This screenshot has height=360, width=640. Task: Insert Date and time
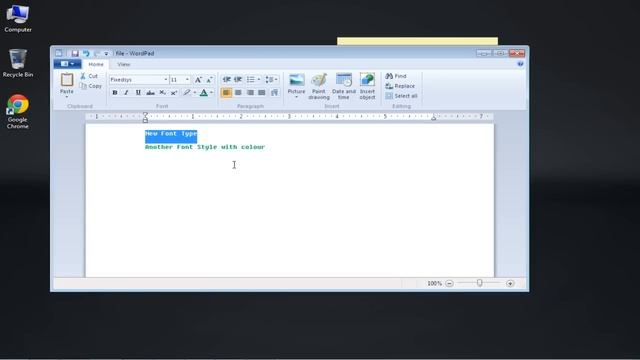344,86
